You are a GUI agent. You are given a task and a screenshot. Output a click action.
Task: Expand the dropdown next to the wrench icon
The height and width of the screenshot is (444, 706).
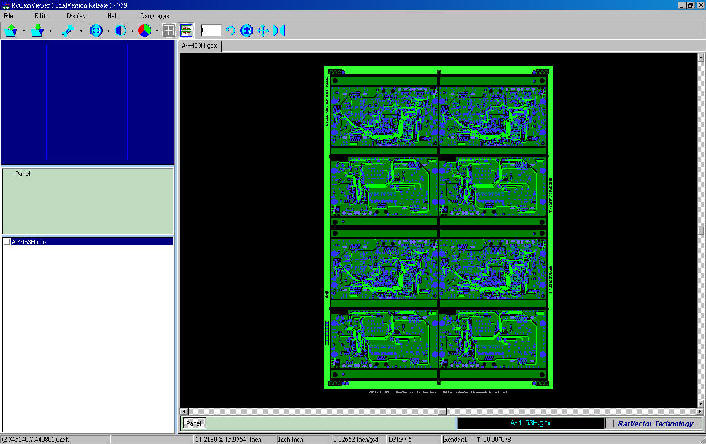point(81,31)
